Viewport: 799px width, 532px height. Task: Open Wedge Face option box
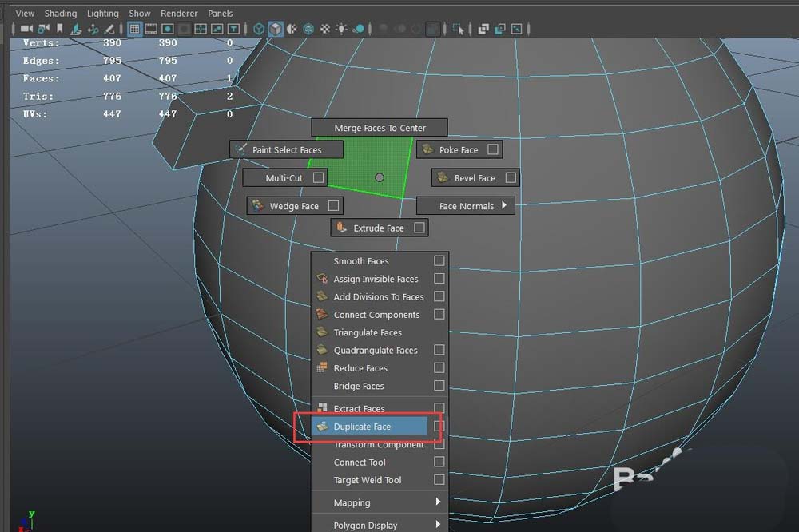[333, 205]
